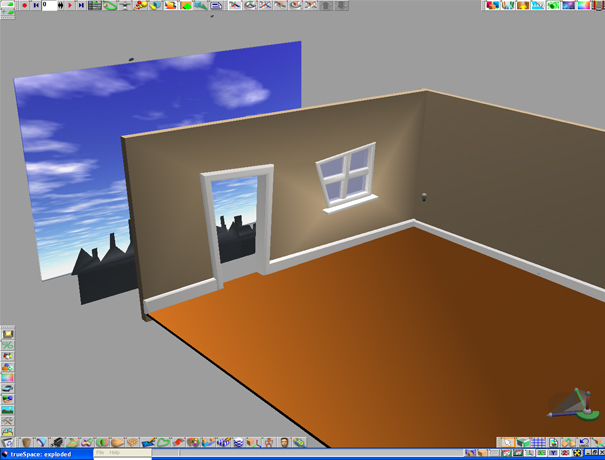Select the sky backdrop plane
This screenshot has height=460, width=605.
80,150
